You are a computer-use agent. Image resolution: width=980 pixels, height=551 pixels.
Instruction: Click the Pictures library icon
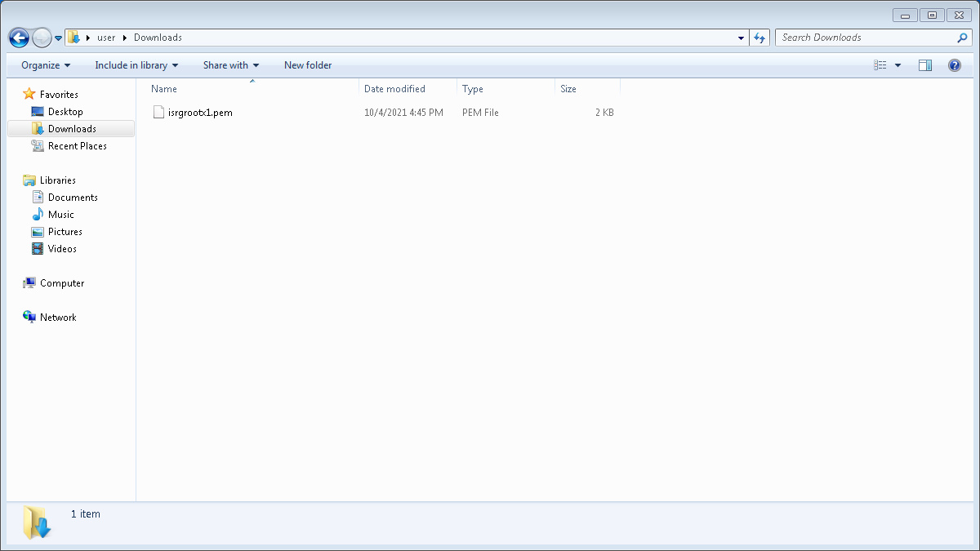38,232
